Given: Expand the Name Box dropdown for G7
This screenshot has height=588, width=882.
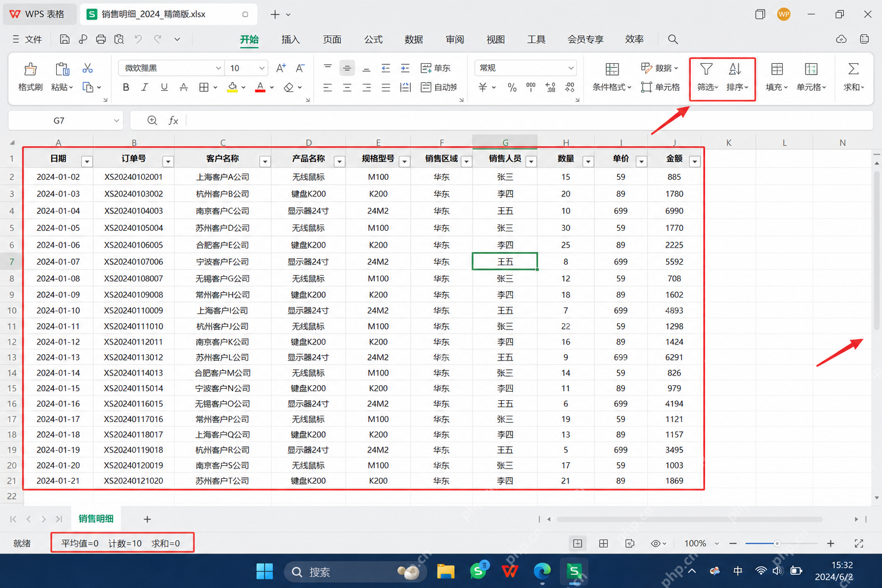Looking at the screenshot, I should point(116,121).
